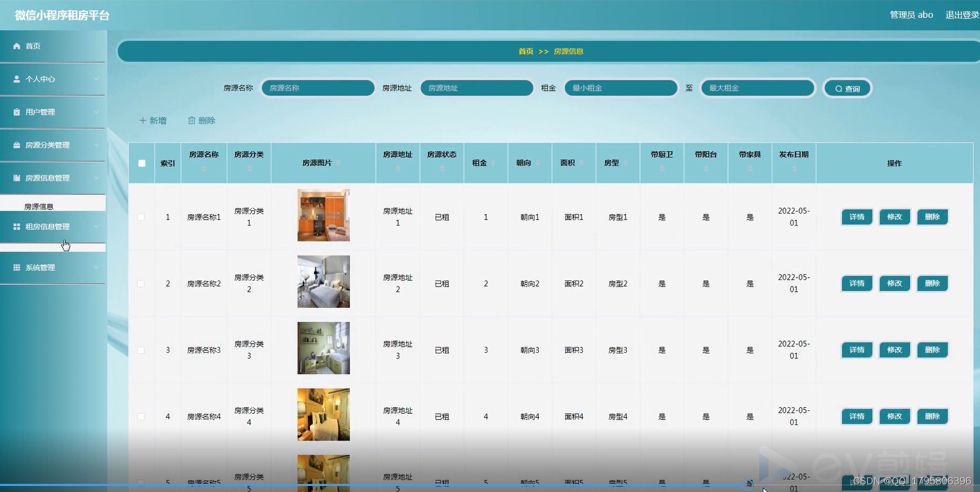This screenshot has height=492, width=980.
Task: Click the grid icon for 租房信息管理
Action: pos(17,227)
